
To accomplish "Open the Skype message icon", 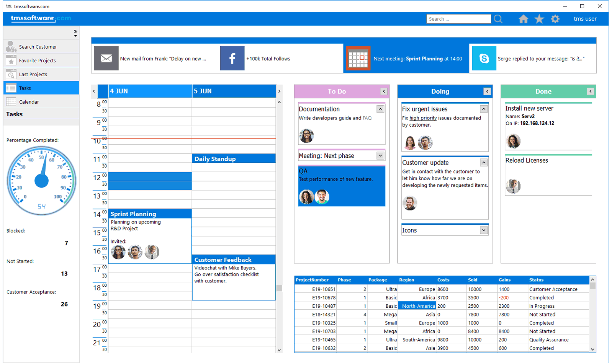I will 484,58.
